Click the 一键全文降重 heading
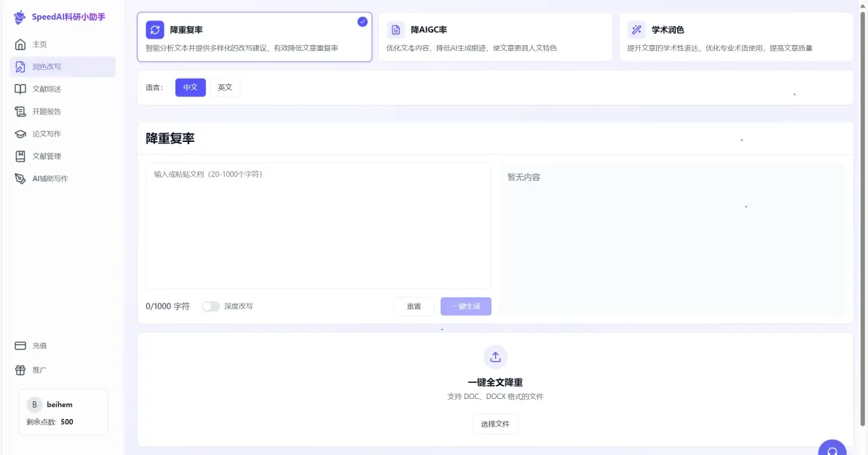 [495, 382]
